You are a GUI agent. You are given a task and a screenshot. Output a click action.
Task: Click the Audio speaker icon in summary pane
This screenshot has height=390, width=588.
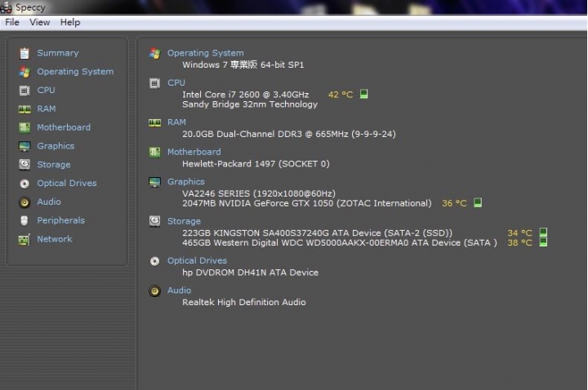click(x=154, y=290)
